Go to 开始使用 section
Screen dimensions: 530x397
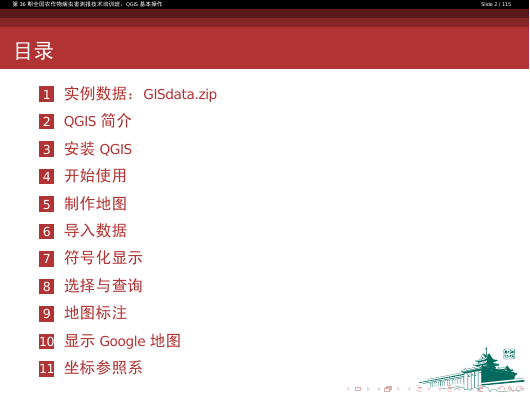click(x=95, y=176)
